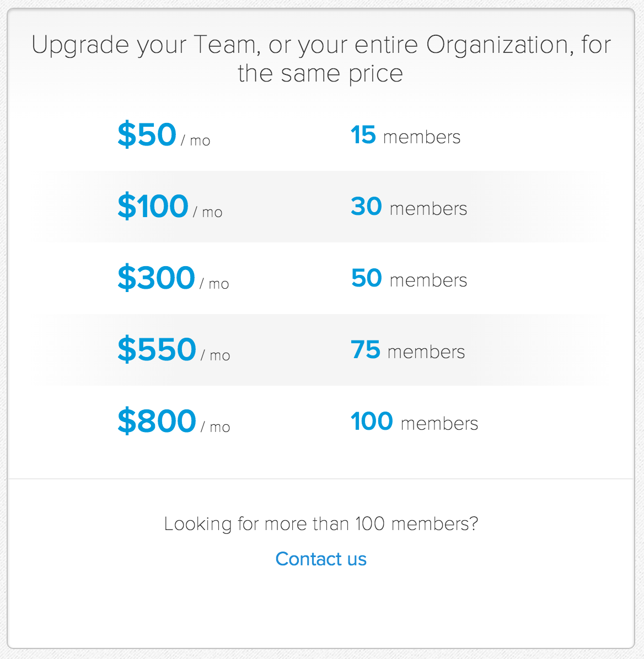
Task: Select the 100 members text
Action: [414, 422]
